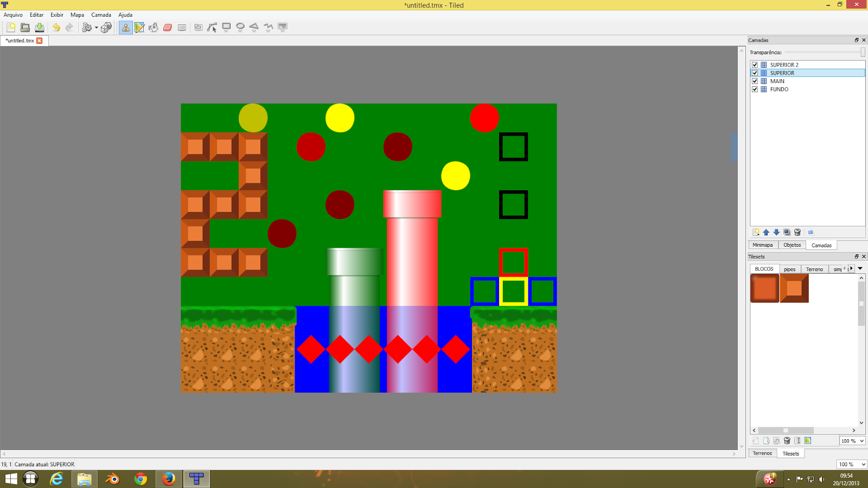Screen dimensions: 868x488
Task: Raise layer with the up arrow icon
Action: pos(766,232)
